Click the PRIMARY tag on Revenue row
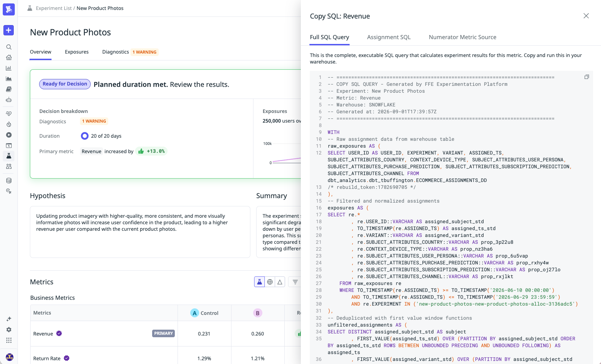601x364 pixels. [x=163, y=333]
